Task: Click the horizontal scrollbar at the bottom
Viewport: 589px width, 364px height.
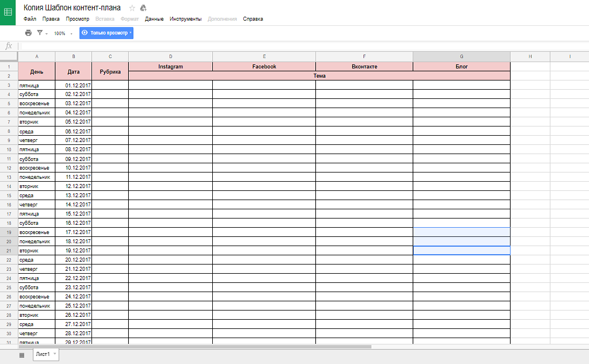Action: (x=196, y=347)
